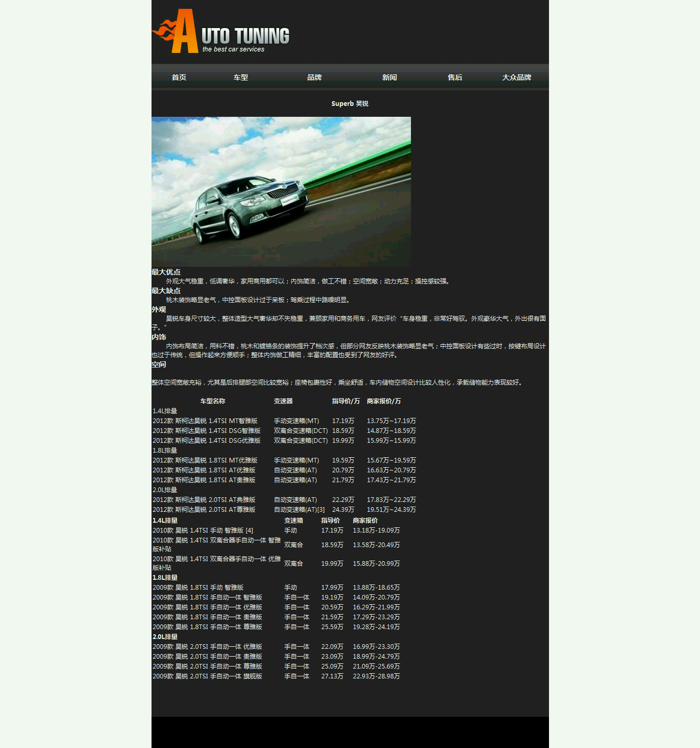Viewport: 700px width, 748px height.
Task: Select row '2012款 斯柯达昊锐 2.0TSI AT尊雅版'
Action: click(x=284, y=510)
